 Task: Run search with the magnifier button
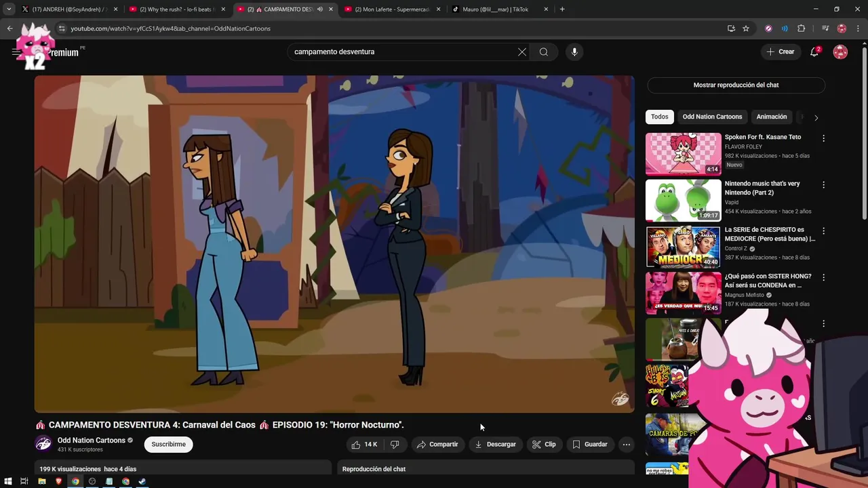tap(544, 52)
